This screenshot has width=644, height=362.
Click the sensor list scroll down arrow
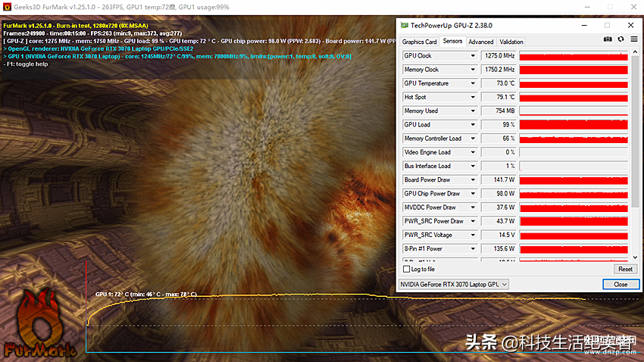[x=635, y=257]
